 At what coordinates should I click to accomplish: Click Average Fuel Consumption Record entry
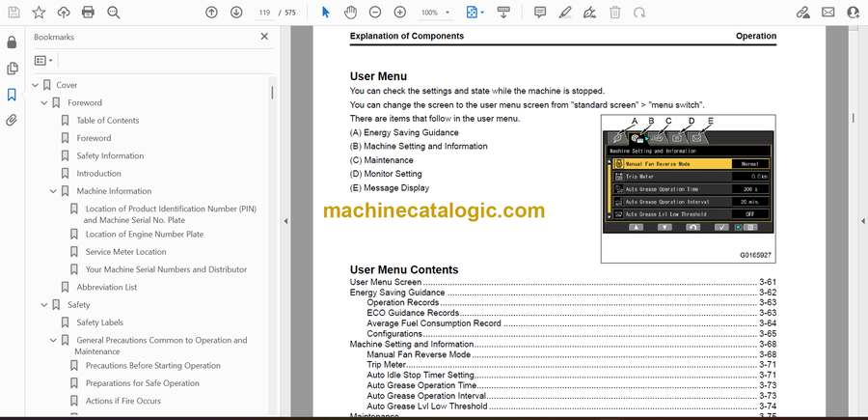tap(572, 323)
